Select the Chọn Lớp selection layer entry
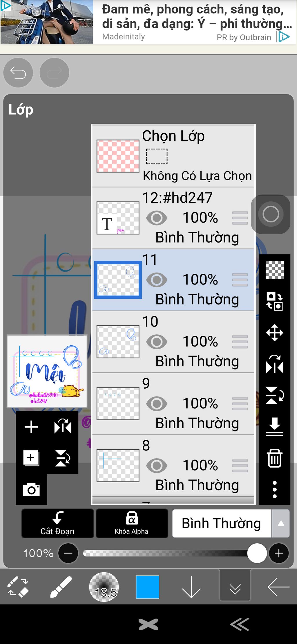The image size is (297, 644). coord(173,156)
